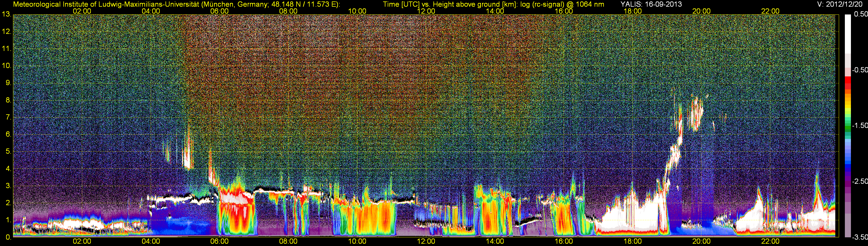Click the -1.50 colorbar scale value
The image size is (868, 246).
[860, 125]
